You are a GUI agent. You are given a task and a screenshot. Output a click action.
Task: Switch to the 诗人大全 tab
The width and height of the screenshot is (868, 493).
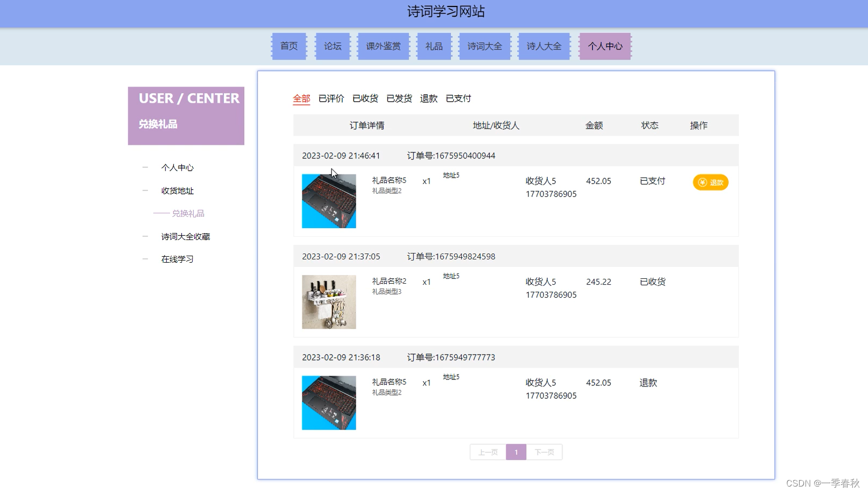point(544,46)
